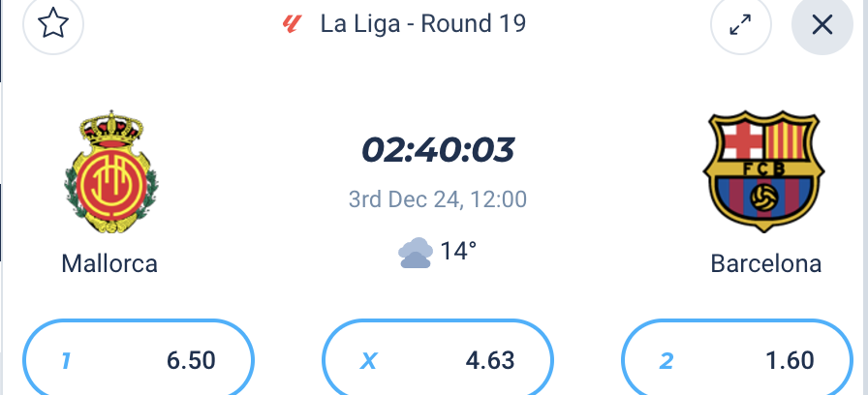
Task: Mark match as favorite with star icon
Action: pos(53,24)
